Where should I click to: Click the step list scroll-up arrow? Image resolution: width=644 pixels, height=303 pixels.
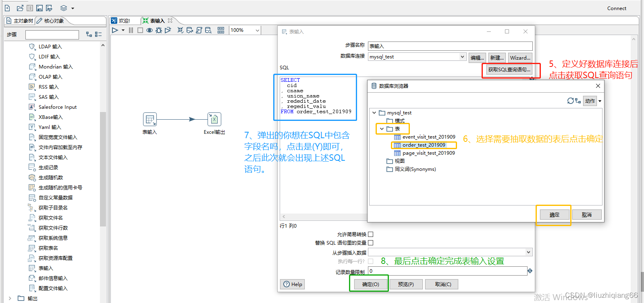tap(103, 45)
